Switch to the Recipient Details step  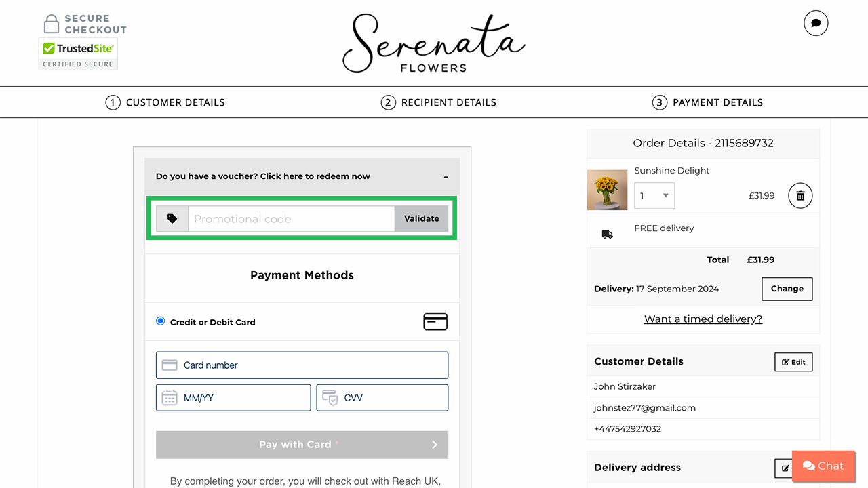coord(439,102)
